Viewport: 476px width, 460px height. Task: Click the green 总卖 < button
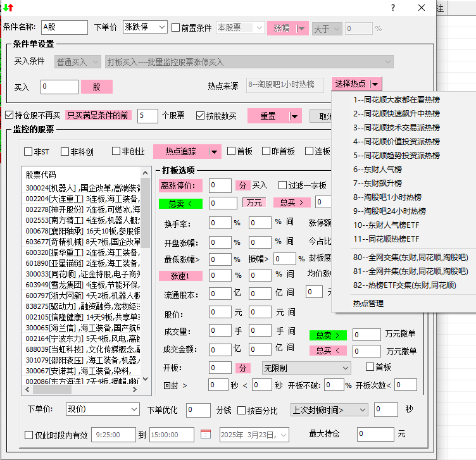[180, 203]
